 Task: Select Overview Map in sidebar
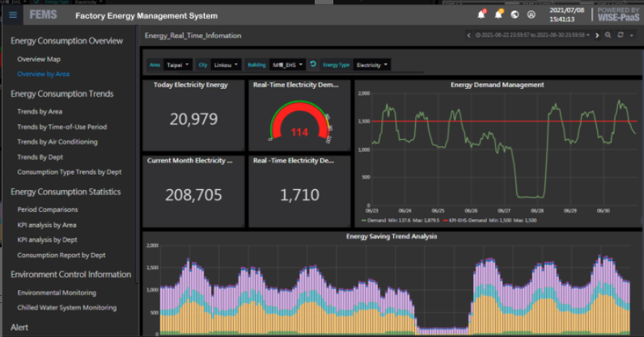coord(39,59)
